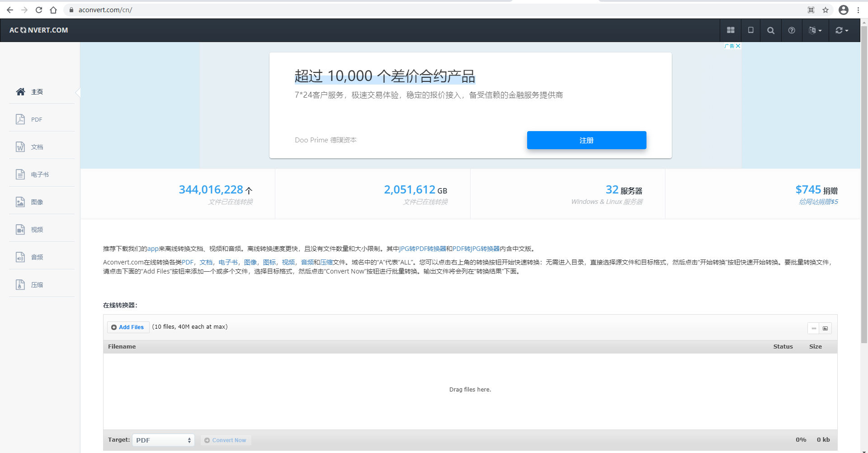The width and height of the screenshot is (868, 453).
Task: Click the Add Files button
Action: click(x=128, y=327)
